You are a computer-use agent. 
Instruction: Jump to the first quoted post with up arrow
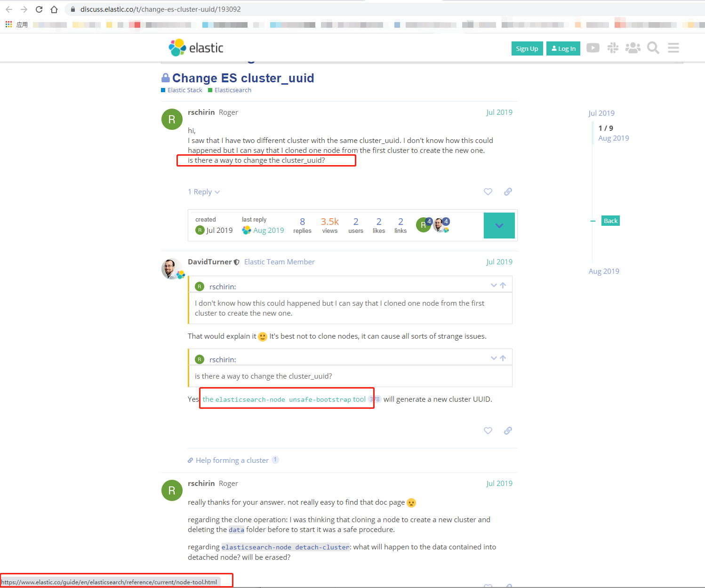(x=503, y=285)
